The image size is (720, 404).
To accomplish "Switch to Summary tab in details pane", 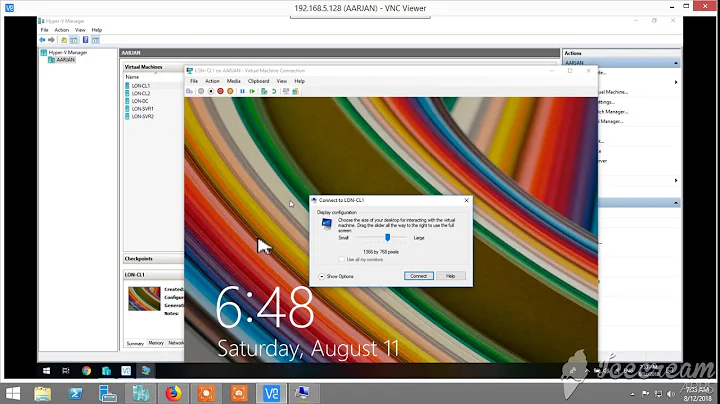I will coord(135,343).
